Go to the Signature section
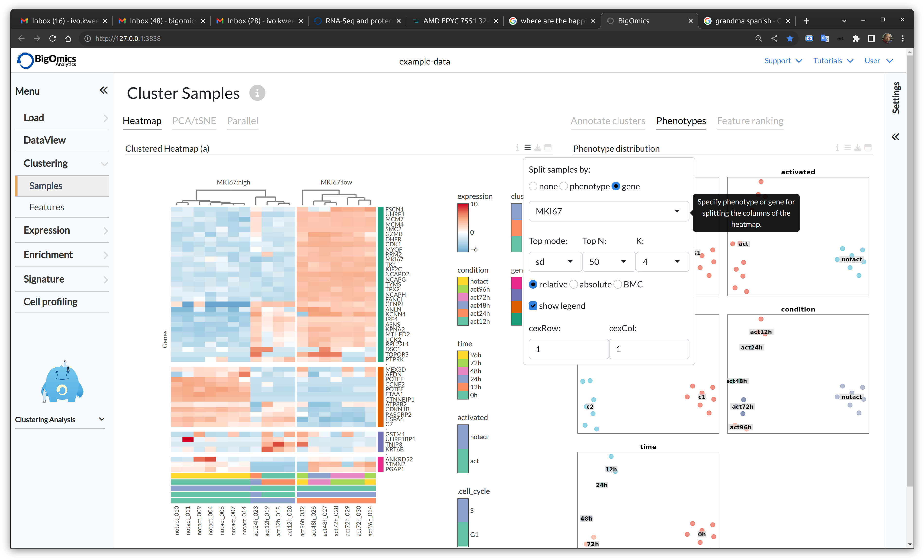 coord(62,279)
